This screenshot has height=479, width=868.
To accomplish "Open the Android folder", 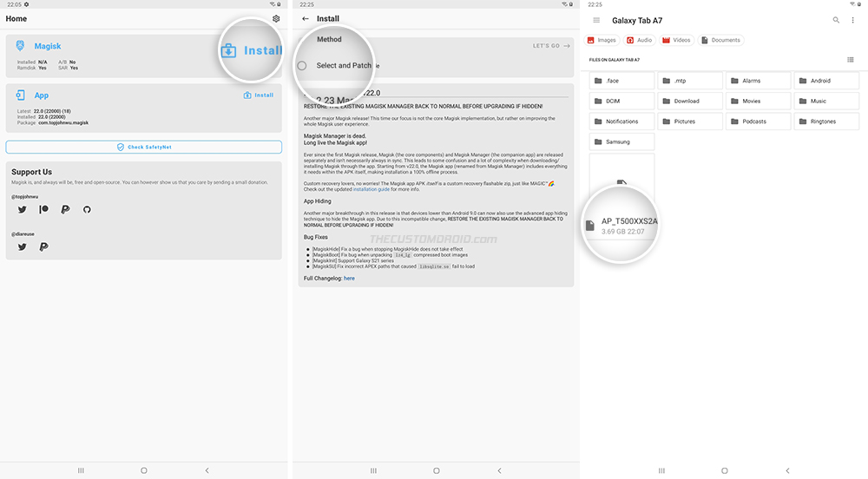I will [x=826, y=81].
